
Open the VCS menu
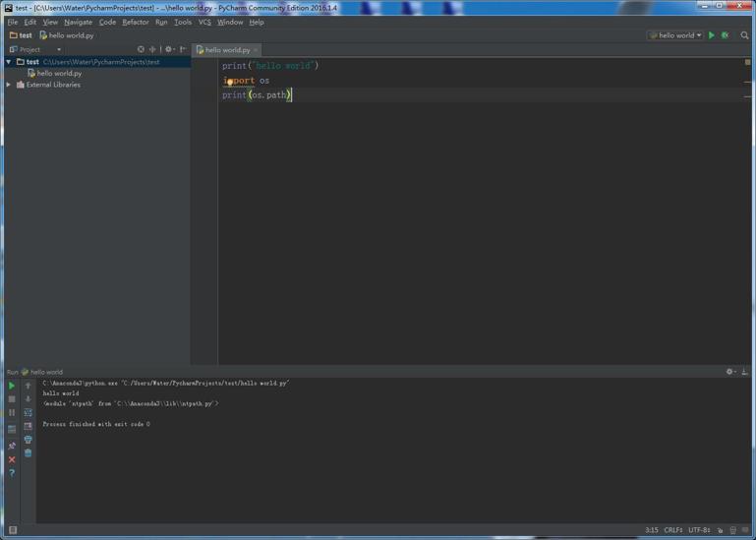(204, 23)
